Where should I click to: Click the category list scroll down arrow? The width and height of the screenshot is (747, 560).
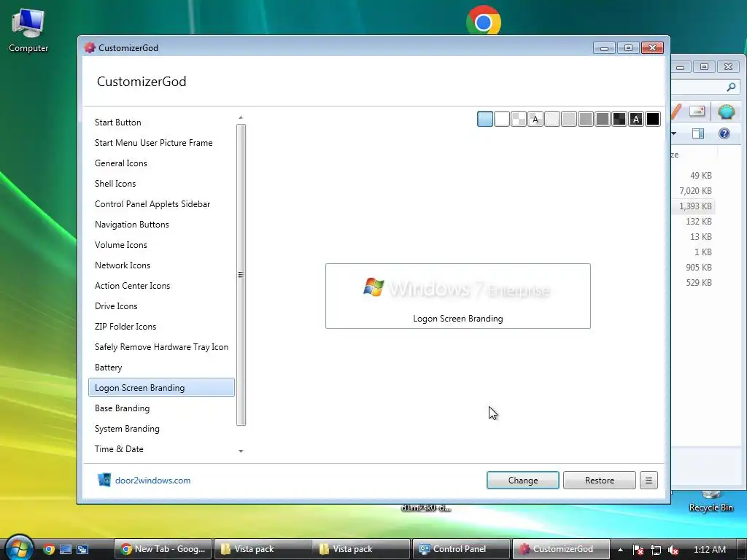tap(241, 451)
